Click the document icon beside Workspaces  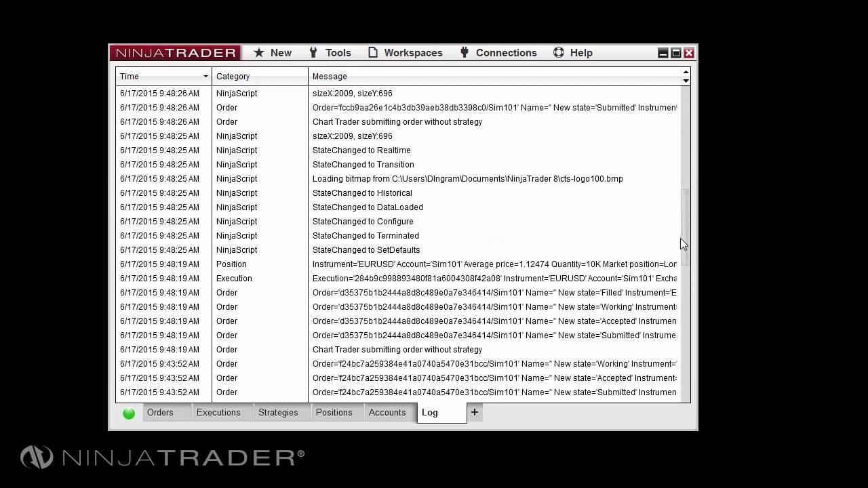click(373, 53)
